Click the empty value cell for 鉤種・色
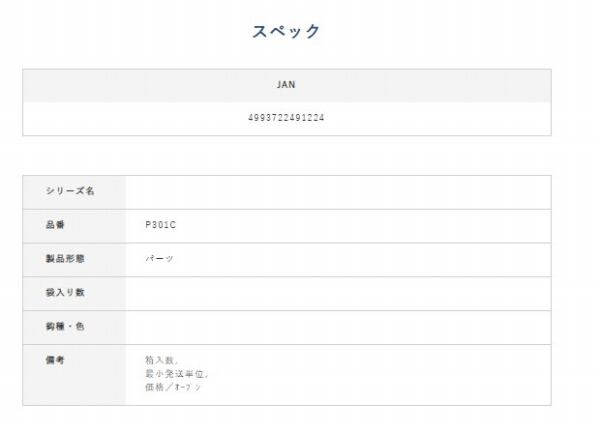The image size is (600, 431). pos(338,326)
